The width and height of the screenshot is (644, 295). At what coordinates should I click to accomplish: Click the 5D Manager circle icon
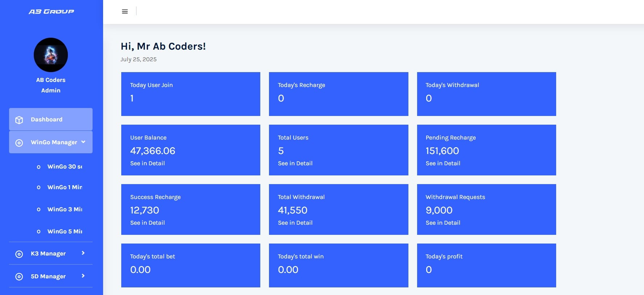[x=19, y=277]
